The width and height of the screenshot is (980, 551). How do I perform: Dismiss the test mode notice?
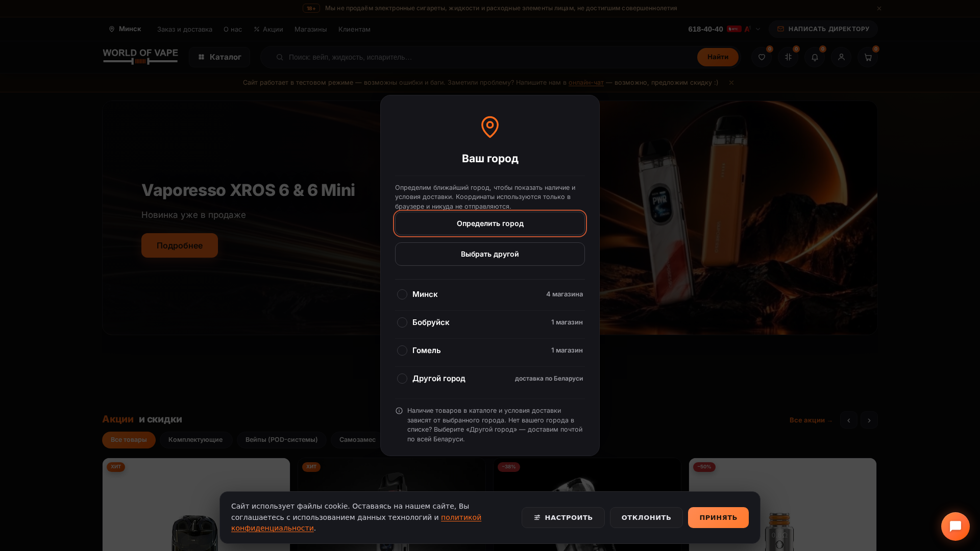pyautogui.click(x=731, y=83)
